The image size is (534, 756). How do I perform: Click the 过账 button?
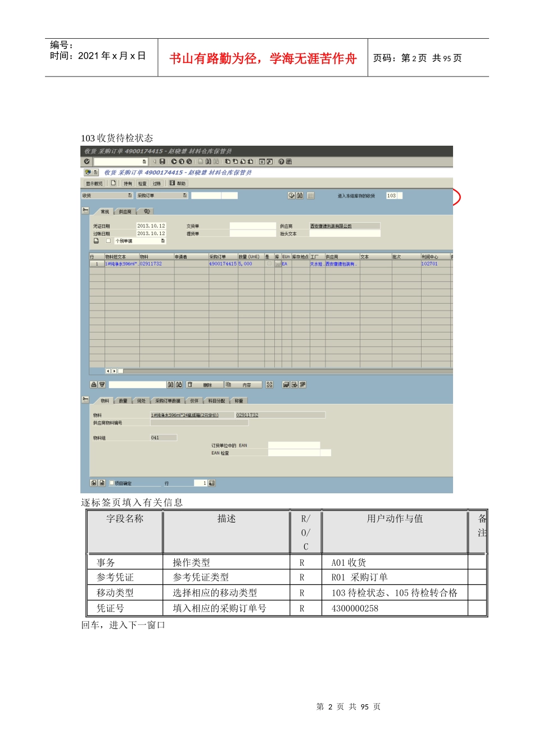coord(157,183)
